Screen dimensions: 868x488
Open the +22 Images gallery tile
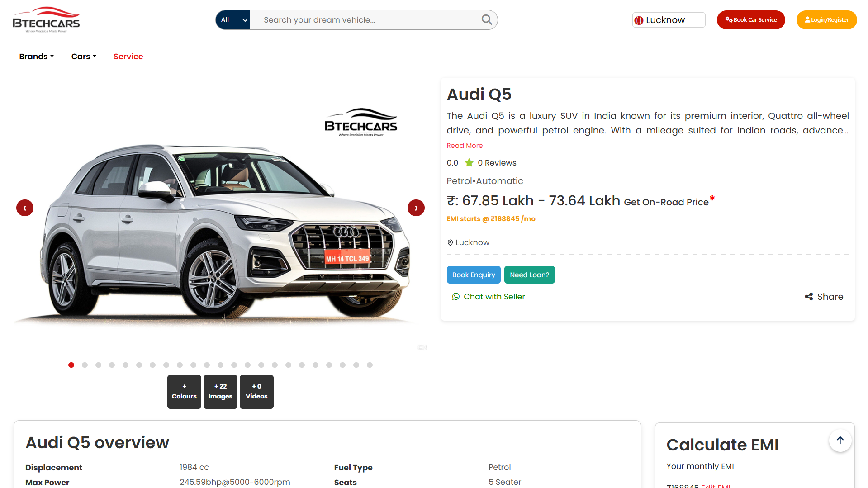pyautogui.click(x=220, y=392)
